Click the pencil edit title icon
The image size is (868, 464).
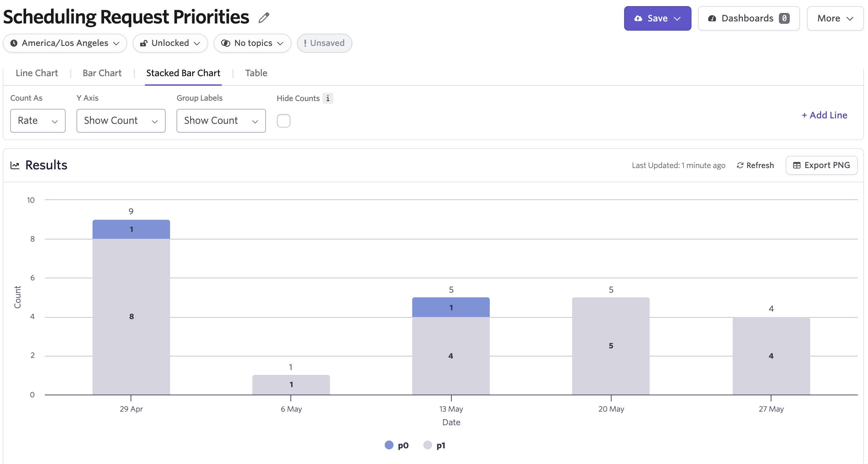(x=264, y=18)
